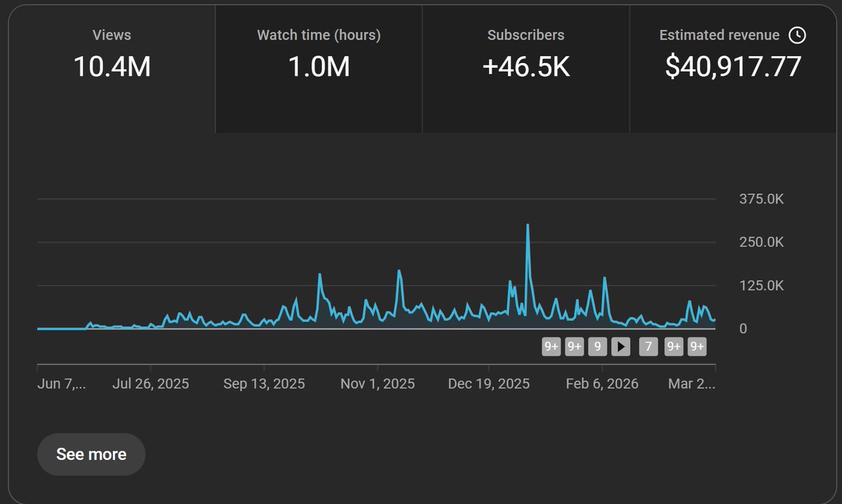Click the rightmost 9+ upload marker
This screenshot has height=504, width=842.
[695, 346]
